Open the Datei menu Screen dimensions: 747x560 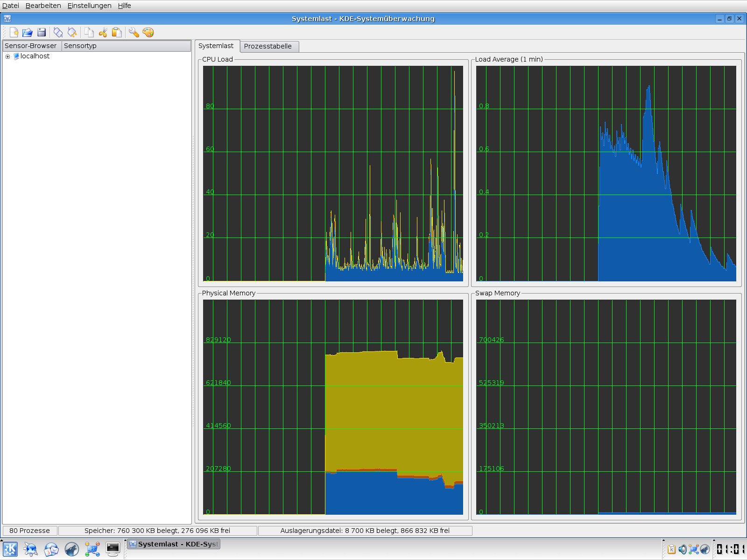pyautogui.click(x=11, y=6)
